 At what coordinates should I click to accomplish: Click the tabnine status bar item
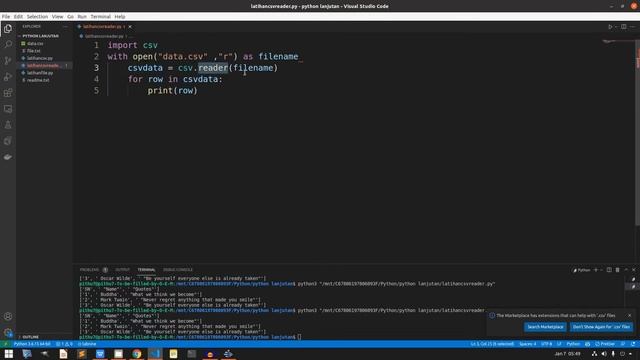87,344
